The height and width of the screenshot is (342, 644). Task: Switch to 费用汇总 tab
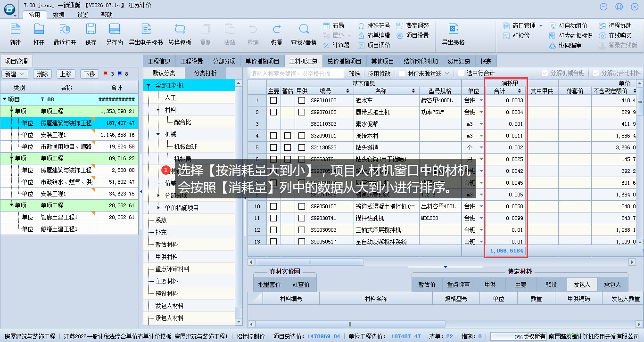pyautogui.click(x=459, y=61)
